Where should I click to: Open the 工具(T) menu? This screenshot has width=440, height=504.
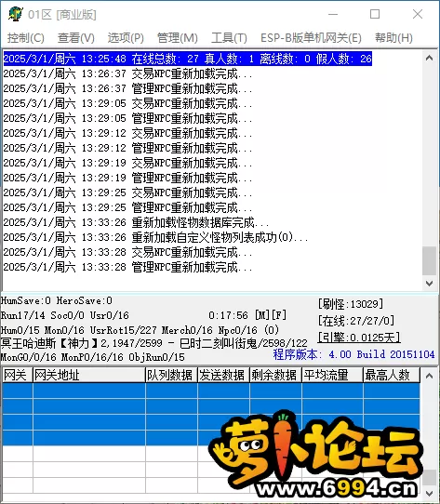coord(229,38)
